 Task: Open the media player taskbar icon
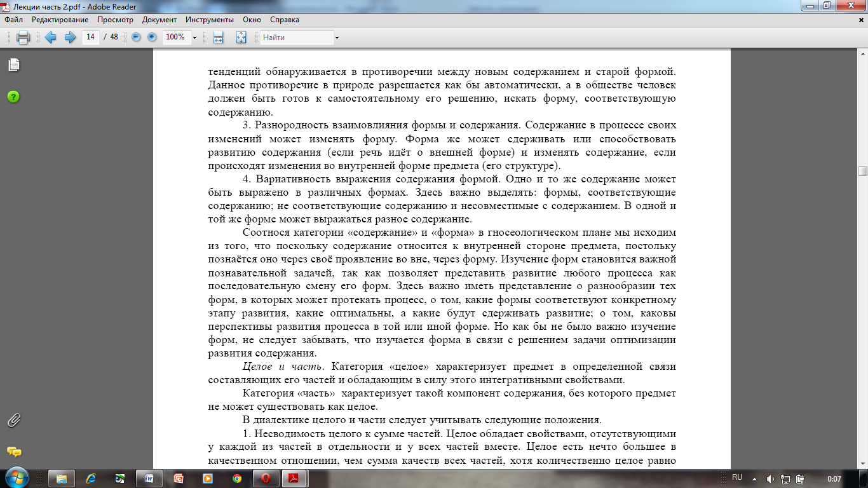pos(207,478)
